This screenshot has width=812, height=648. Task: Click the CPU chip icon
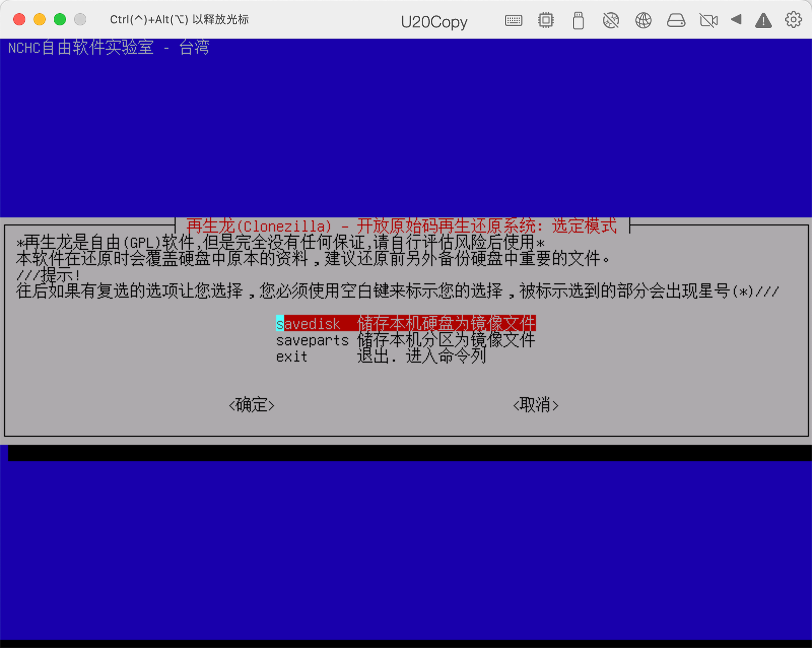(546, 20)
